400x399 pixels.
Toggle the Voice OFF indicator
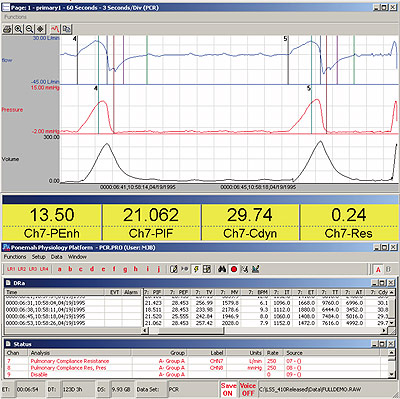pyautogui.click(x=248, y=389)
